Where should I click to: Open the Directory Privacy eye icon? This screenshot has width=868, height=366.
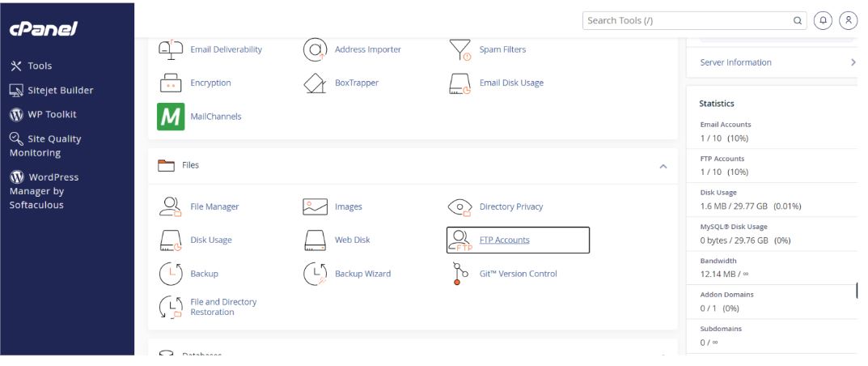point(460,207)
